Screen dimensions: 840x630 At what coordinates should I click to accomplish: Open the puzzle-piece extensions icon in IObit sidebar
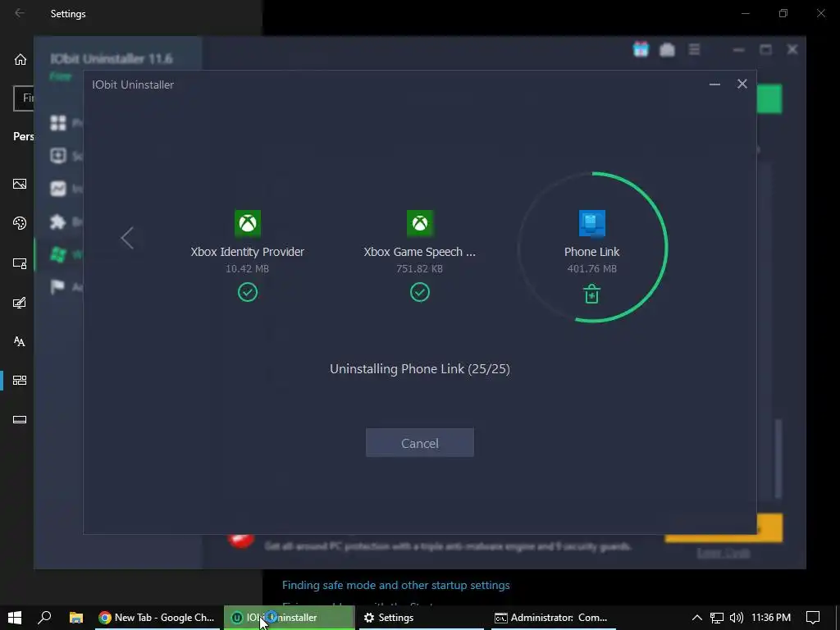coord(58,221)
